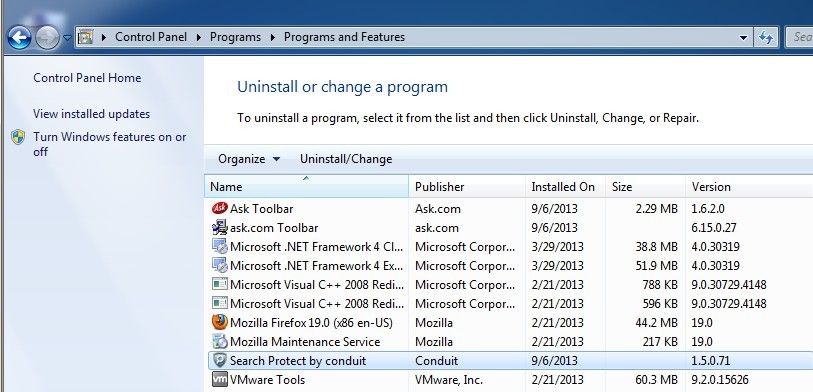Screen dimensions: 813x392
Task: Expand the Organize dropdown menu
Action: [x=249, y=159]
